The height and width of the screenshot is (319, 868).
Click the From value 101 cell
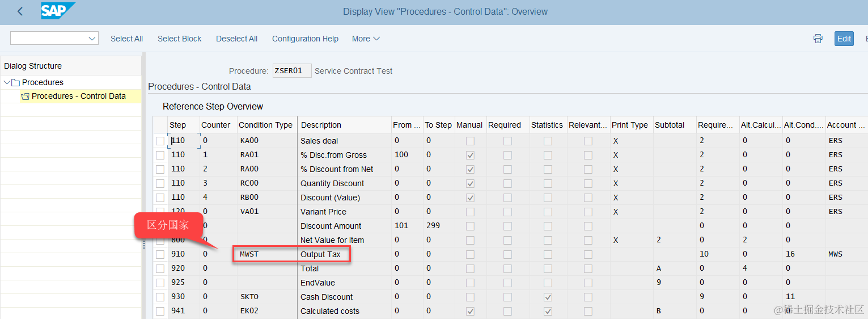click(407, 226)
